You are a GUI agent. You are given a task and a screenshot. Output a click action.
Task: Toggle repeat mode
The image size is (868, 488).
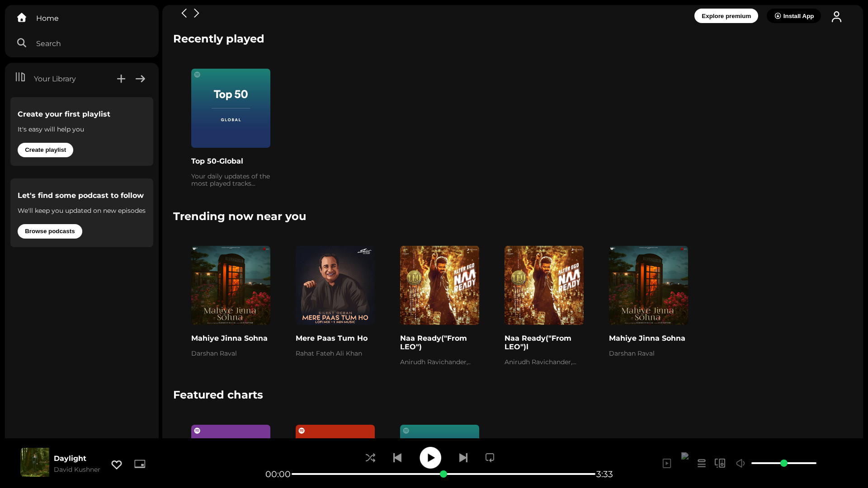click(x=490, y=458)
